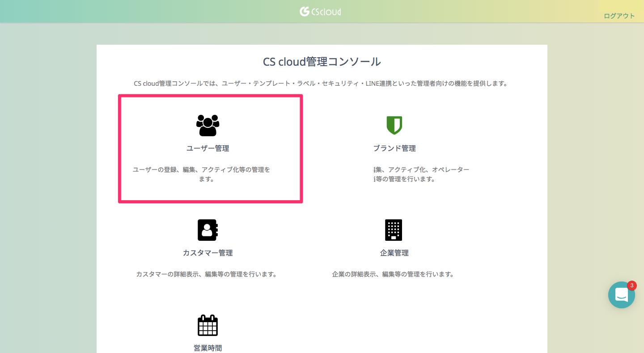Click the CScloud logo in header
The image size is (644, 353).
click(321, 11)
